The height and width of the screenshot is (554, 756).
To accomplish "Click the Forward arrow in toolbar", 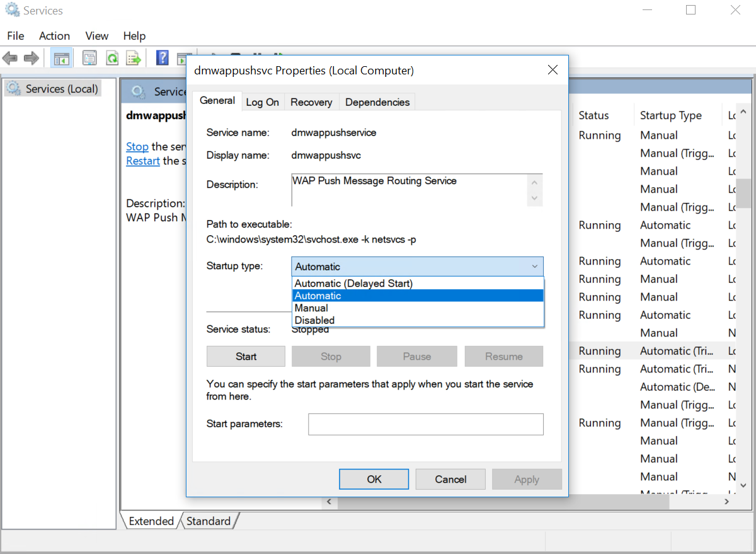I will pyautogui.click(x=31, y=59).
